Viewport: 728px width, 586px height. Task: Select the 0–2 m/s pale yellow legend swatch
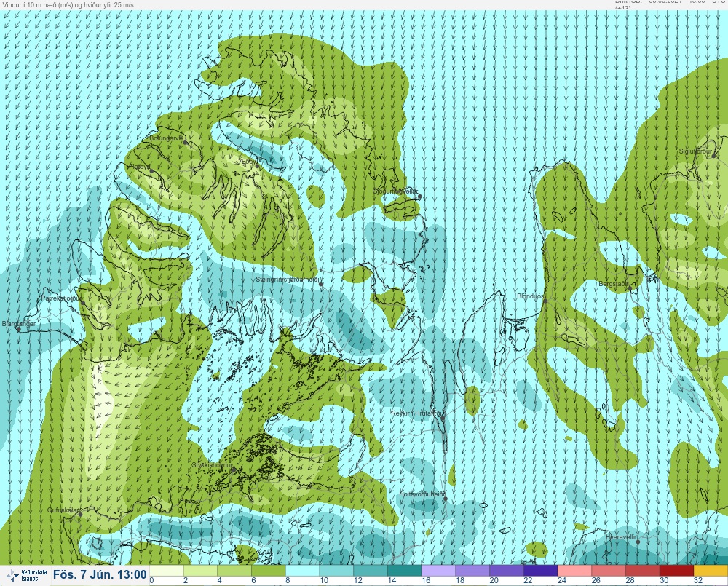pos(167,571)
